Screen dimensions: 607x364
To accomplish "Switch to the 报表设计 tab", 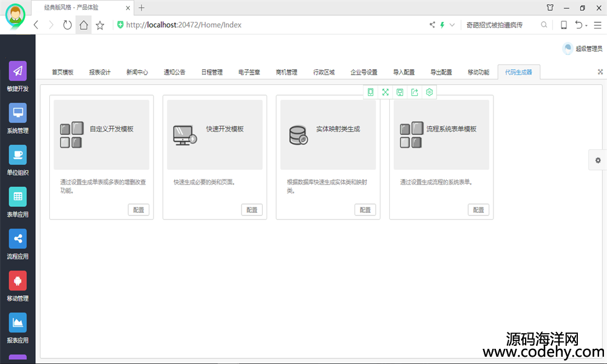I will tap(100, 72).
